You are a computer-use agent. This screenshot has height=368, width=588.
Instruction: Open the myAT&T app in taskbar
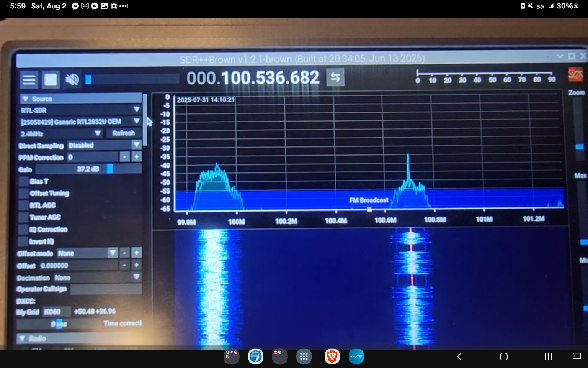[356, 356]
